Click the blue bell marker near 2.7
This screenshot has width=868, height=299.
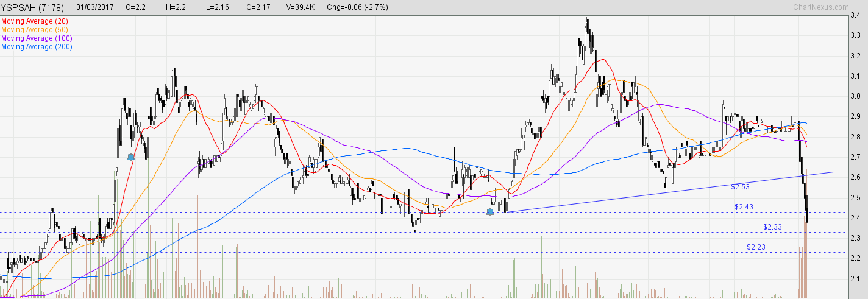(130, 157)
